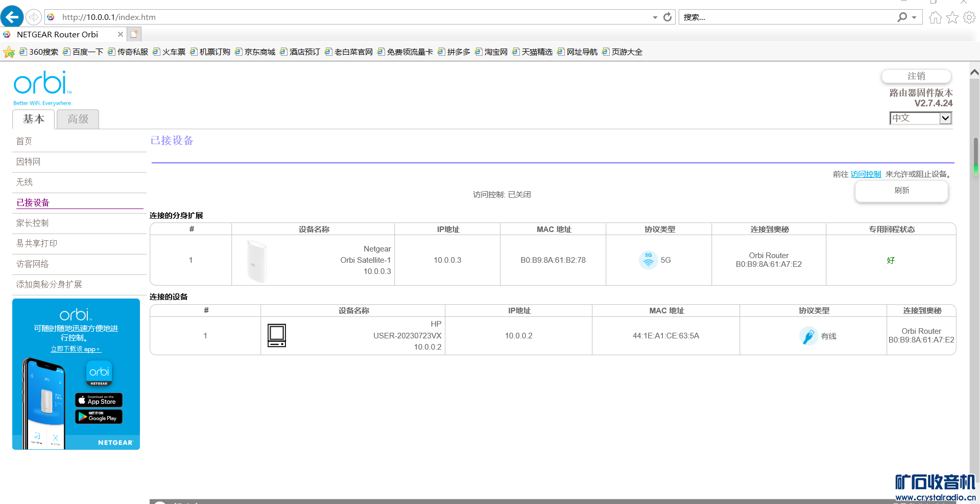
Task: Open the favorites star icon
Action: 952,17
